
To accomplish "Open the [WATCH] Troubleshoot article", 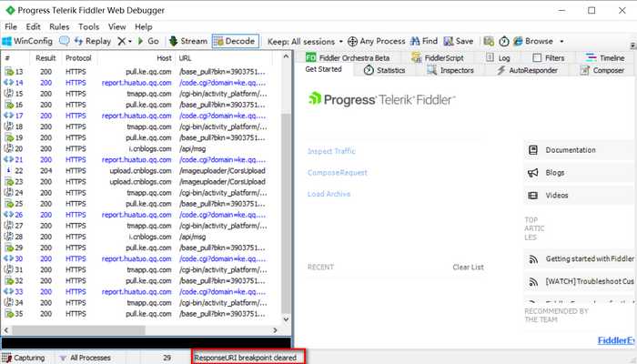I will pyautogui.click(x=581, y=281).
